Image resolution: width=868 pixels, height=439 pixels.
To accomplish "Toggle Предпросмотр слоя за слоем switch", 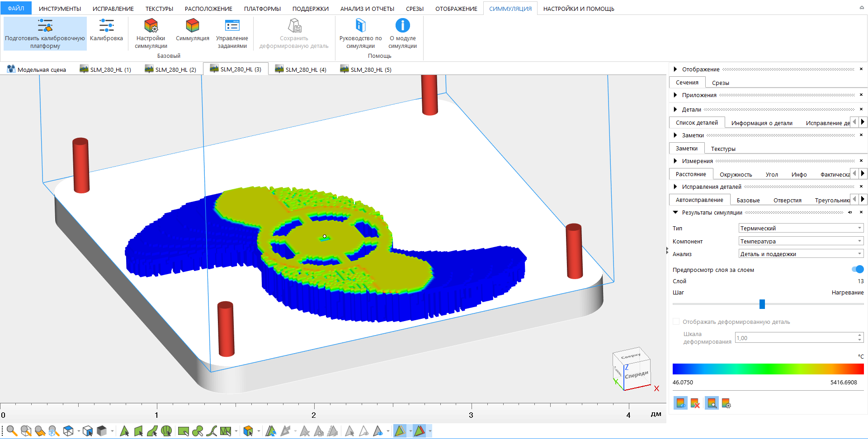I will tap(858, 269).
